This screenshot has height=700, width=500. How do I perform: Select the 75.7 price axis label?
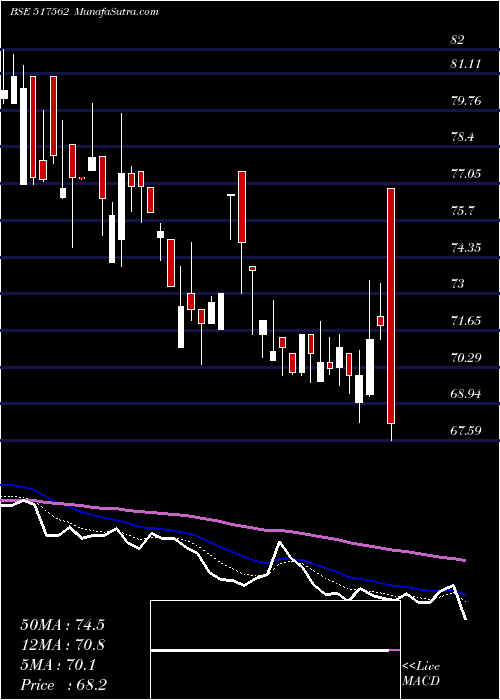462,211
